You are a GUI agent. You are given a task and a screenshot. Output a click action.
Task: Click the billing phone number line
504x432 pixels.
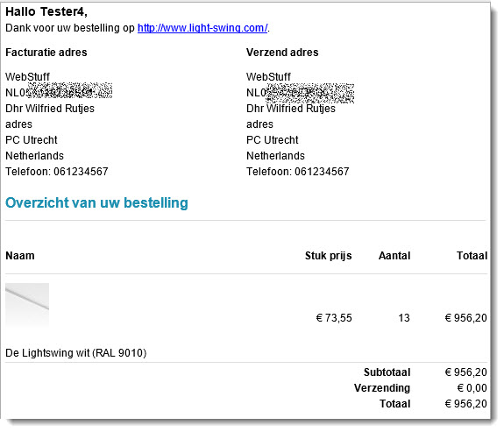coord(57,172)
